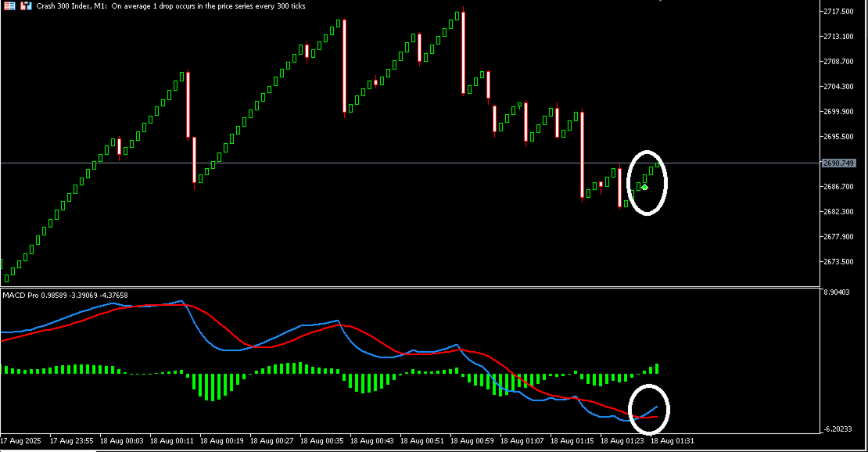Click the 2704.300 price scale label
Viewport: 868px width, 452px height.
(838, 86)
